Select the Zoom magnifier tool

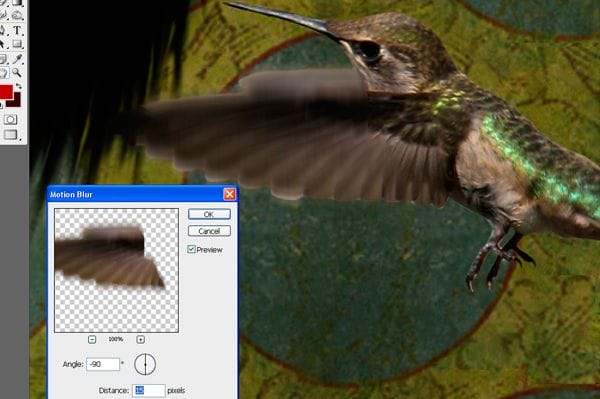(17, 72)
